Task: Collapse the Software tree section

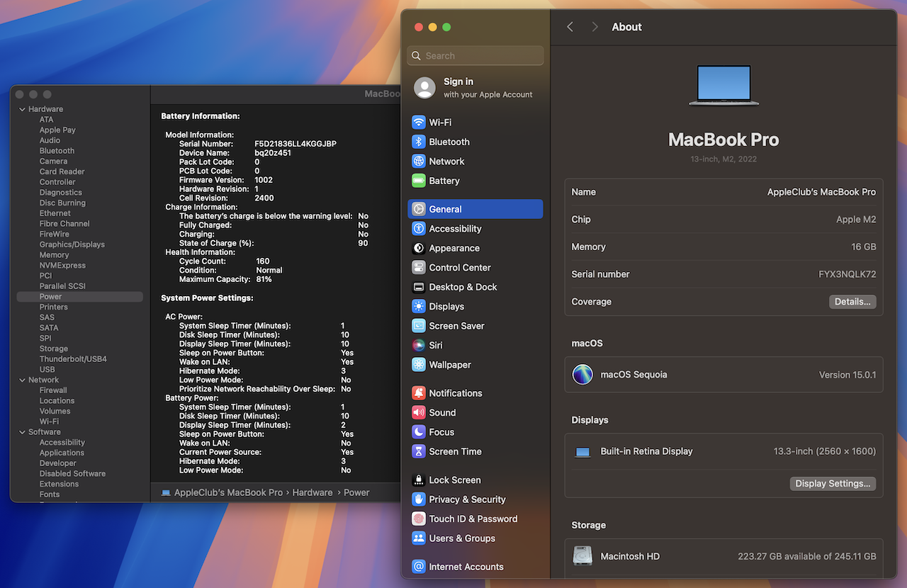Action: pyautogui.click(x=21, y=432)
